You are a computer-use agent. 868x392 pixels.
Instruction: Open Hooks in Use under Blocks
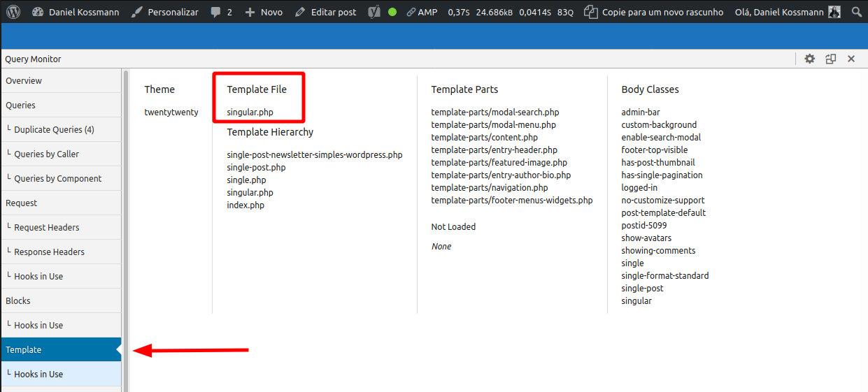click(x=60, y=326)
